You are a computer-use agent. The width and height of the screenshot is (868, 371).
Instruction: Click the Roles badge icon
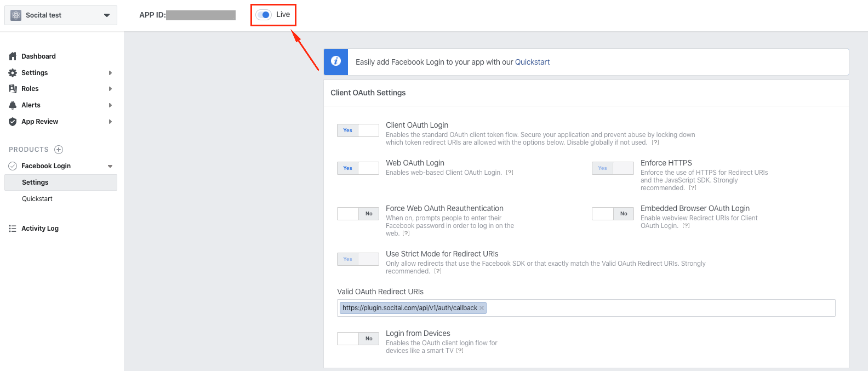[x=13, y=89]
